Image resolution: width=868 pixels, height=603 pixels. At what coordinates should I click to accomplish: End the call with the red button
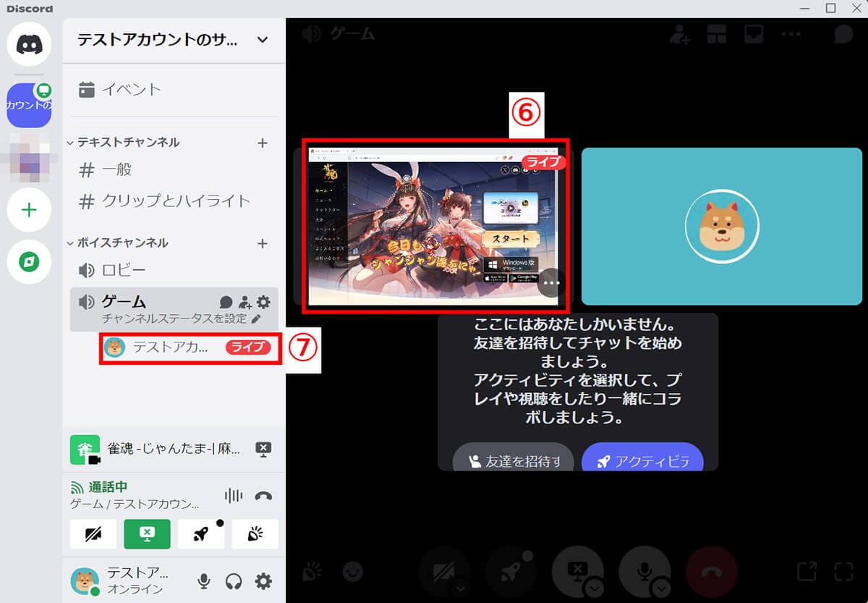(x=711, y=570)
